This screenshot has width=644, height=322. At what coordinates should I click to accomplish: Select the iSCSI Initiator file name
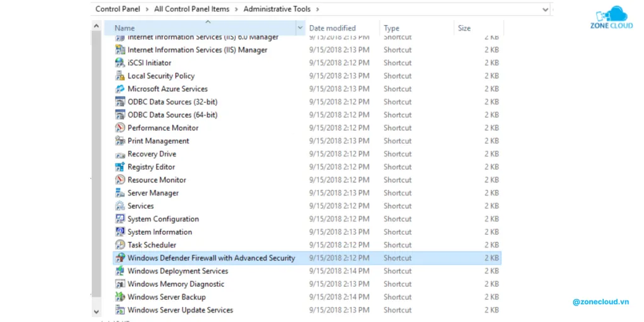[149, 63]
